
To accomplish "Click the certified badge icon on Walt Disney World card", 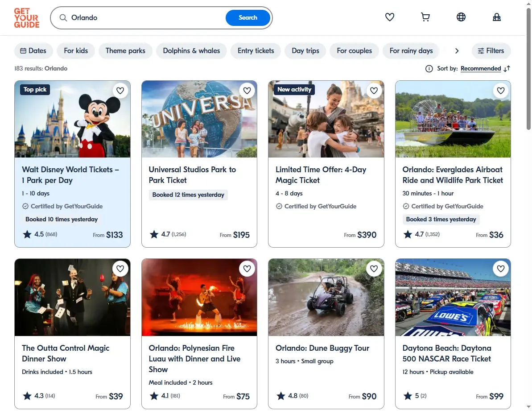I will coord(25,206).
